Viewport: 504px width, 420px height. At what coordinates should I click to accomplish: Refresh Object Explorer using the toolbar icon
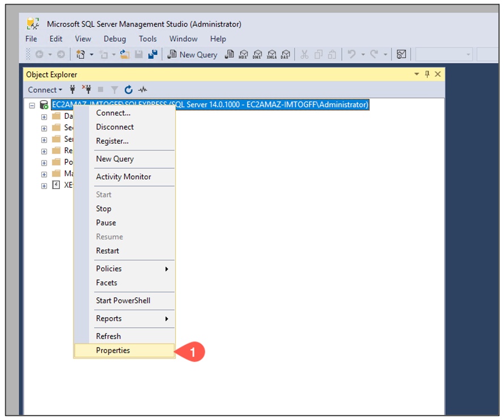[x=128, y=90]
